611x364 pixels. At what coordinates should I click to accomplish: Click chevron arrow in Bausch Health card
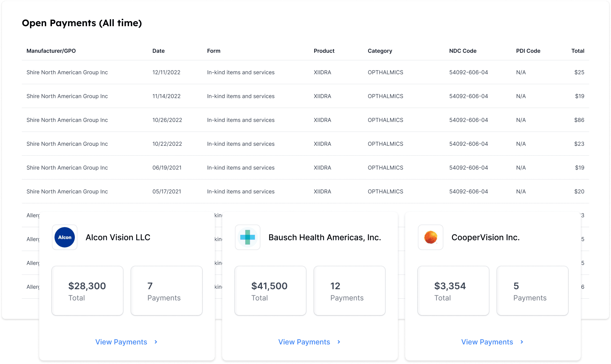tap(339, 342)
